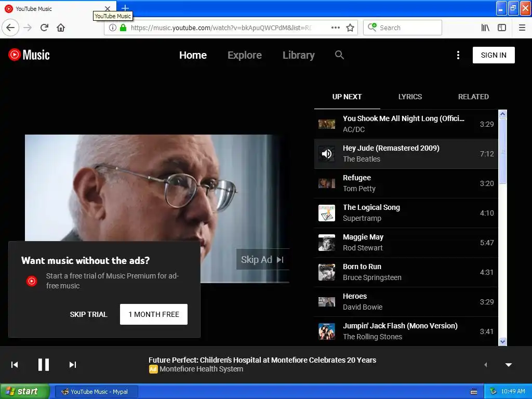Click the tray icon beside the clock

(x=493, y=391)
